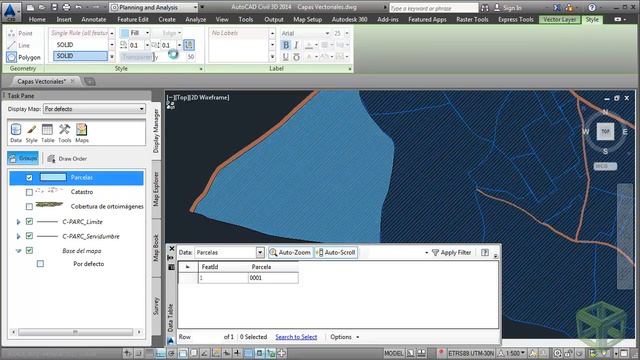Uncheck the C-PARC_Servidumbre layer checkbox
Viewport: 640px width, 360px height.
coord(29,236)
